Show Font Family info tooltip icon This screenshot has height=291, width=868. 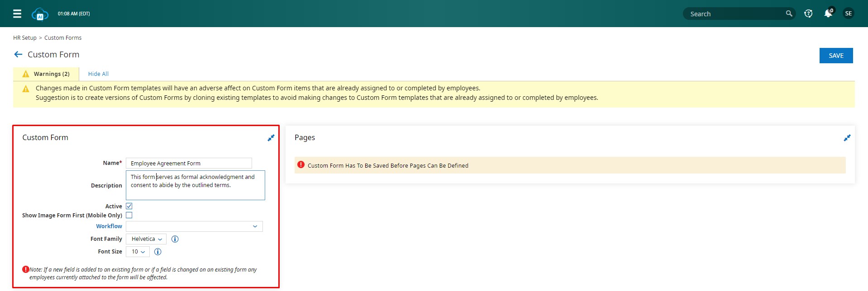175,239
